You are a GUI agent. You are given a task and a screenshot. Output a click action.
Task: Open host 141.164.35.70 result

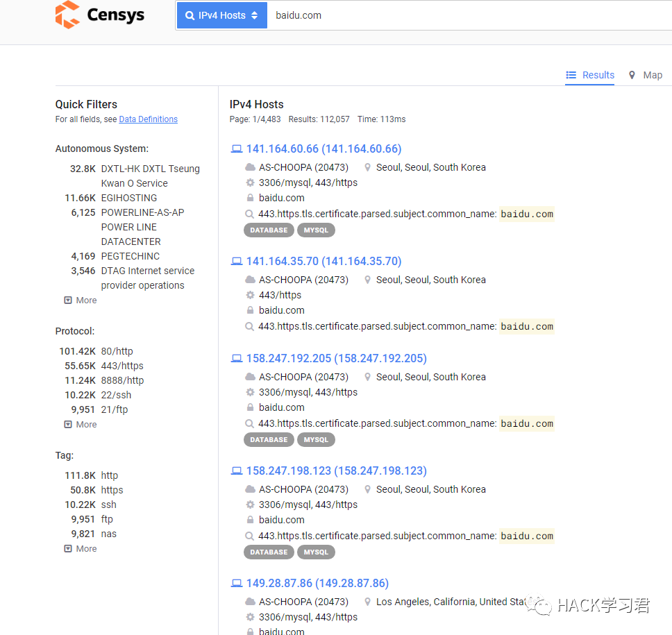pyautogui.click(x=324, y=262)
